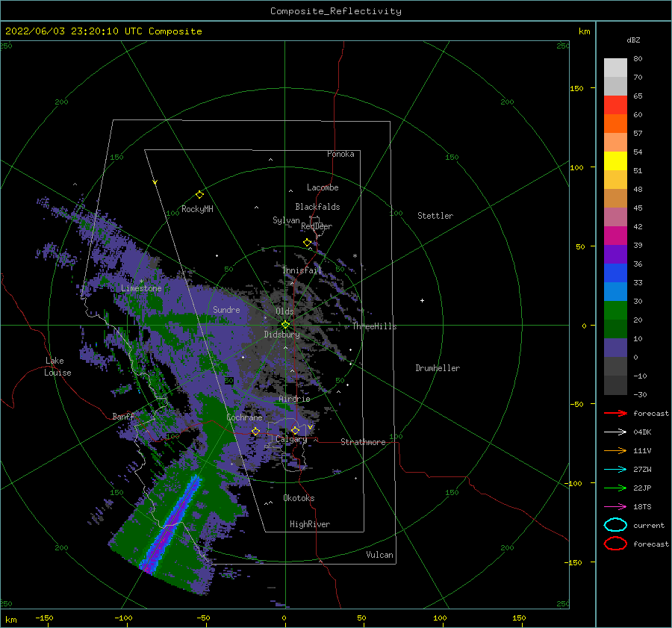Pick the bright yellow 51-54 dBZ swatch
672x628 pixels.
coord(615,161)
